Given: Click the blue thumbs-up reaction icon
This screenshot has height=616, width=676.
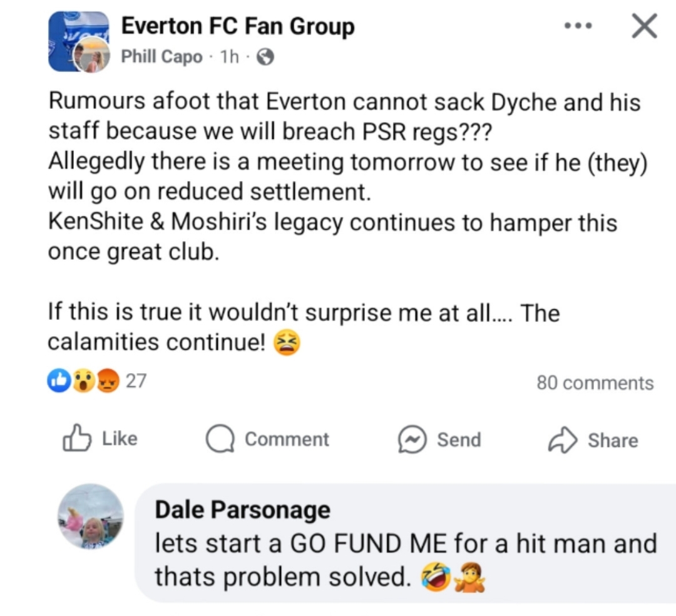Looking at the screenshot, I should point(59,381).
